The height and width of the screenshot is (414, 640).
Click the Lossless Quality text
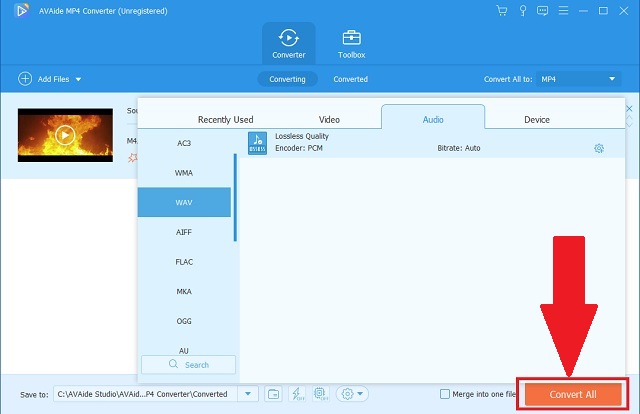pyautogui.click(x=302, y=136)
